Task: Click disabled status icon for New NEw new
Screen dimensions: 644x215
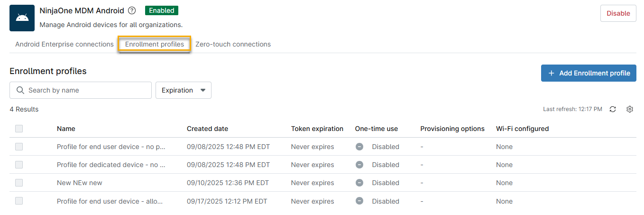Action: (x=359, y=183)
